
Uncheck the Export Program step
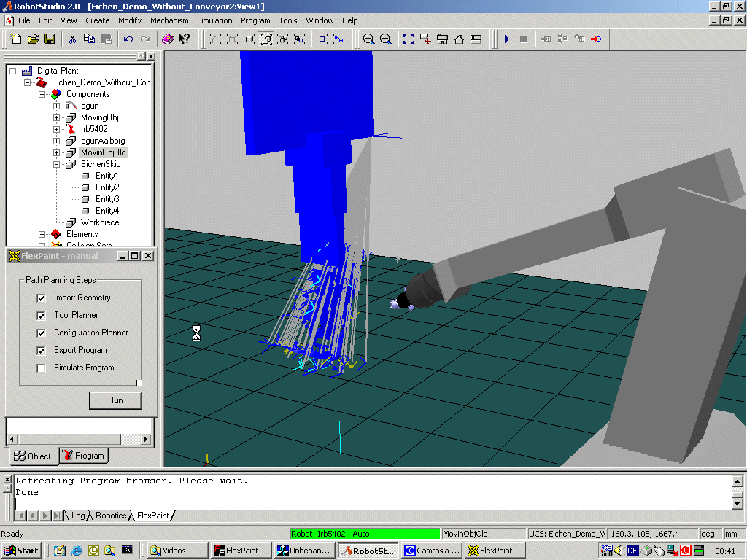pos(41,351)
